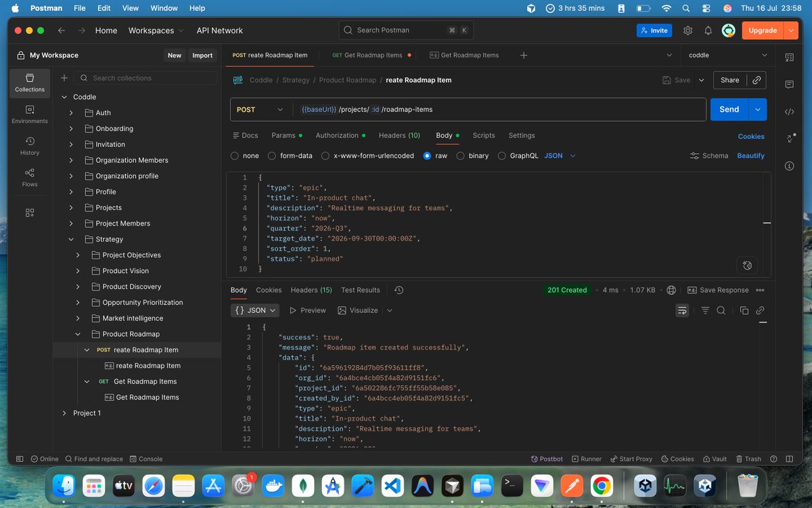Open the code snippet icon in right sidebar
Screen dimensions: 812x508
coord(789,112)
